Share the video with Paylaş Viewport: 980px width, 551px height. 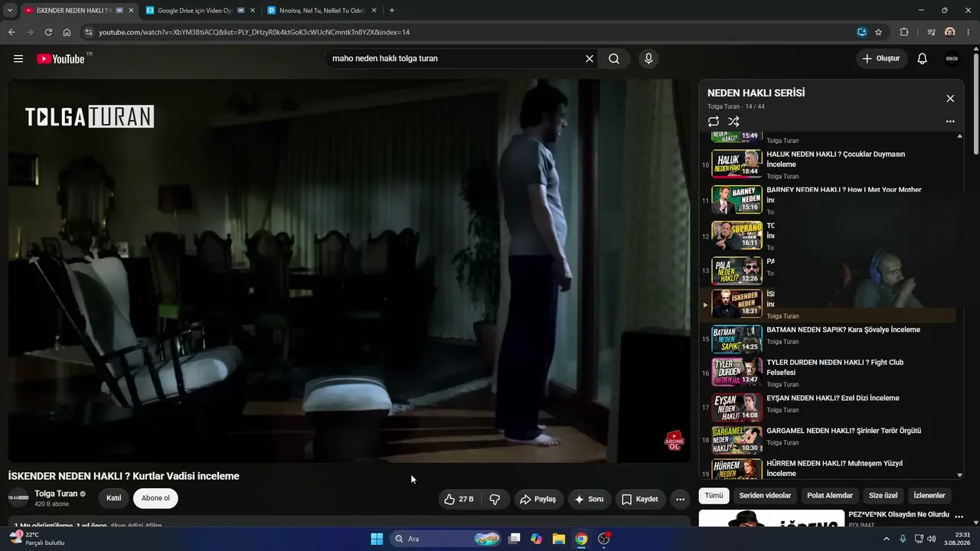pos(539,499)
